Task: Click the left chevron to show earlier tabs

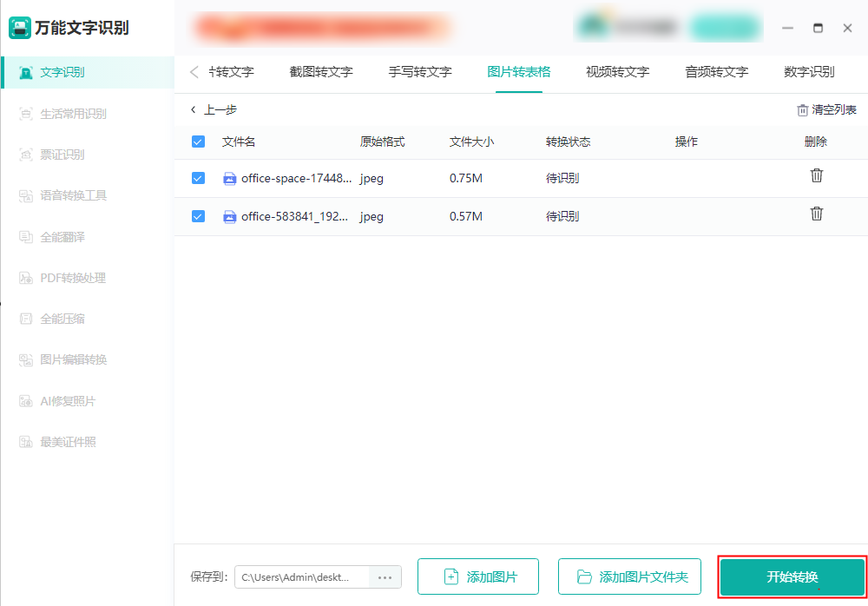Action: point(194,72)
